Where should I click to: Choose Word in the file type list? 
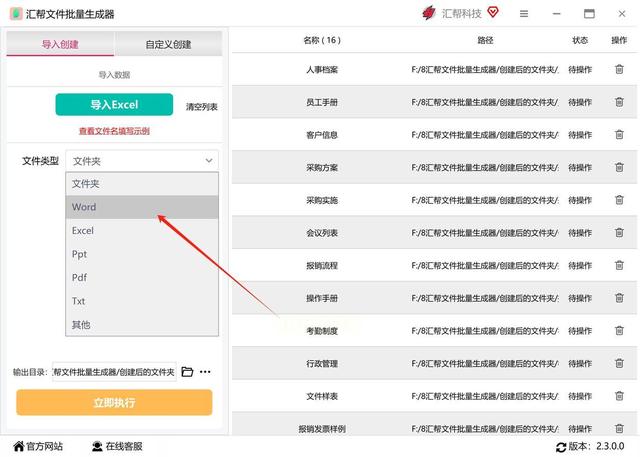click(142, 207)
